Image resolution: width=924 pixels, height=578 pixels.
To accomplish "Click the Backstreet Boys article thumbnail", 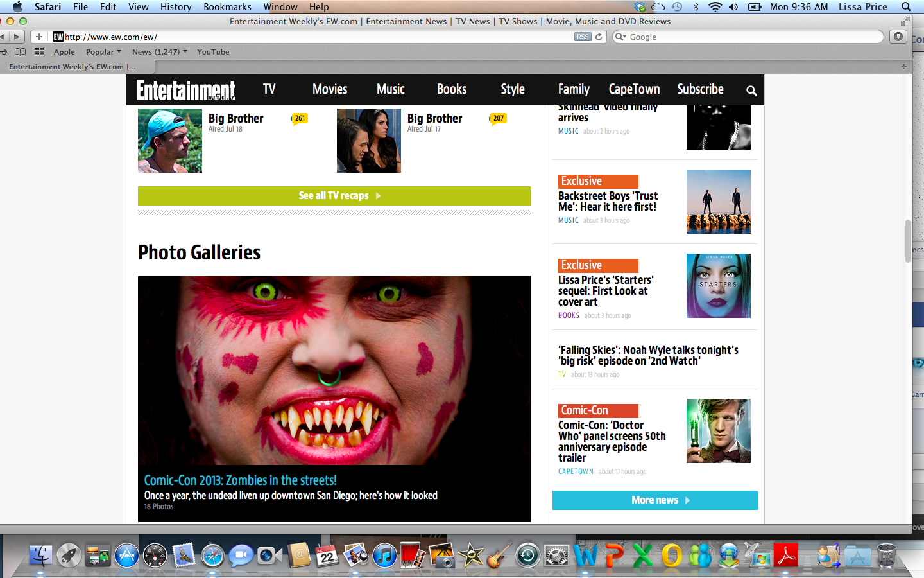I will click(x=718, y=202).
